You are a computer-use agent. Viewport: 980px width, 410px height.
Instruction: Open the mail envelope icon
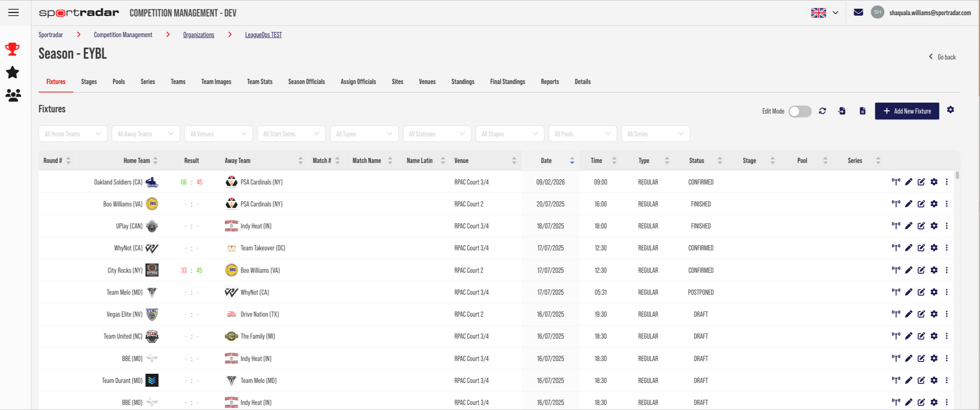(858, 12)
